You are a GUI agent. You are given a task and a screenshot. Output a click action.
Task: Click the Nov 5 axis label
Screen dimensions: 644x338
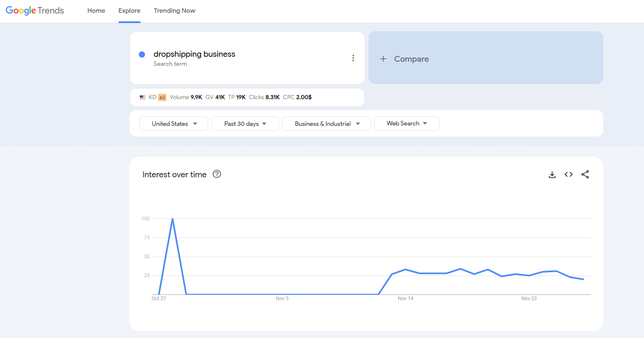[x=282, y=299]
